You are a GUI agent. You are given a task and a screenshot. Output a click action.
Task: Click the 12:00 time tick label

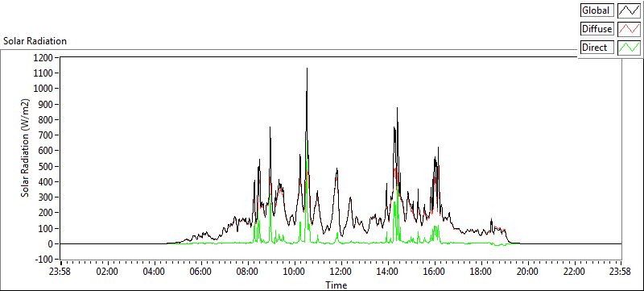341,272
